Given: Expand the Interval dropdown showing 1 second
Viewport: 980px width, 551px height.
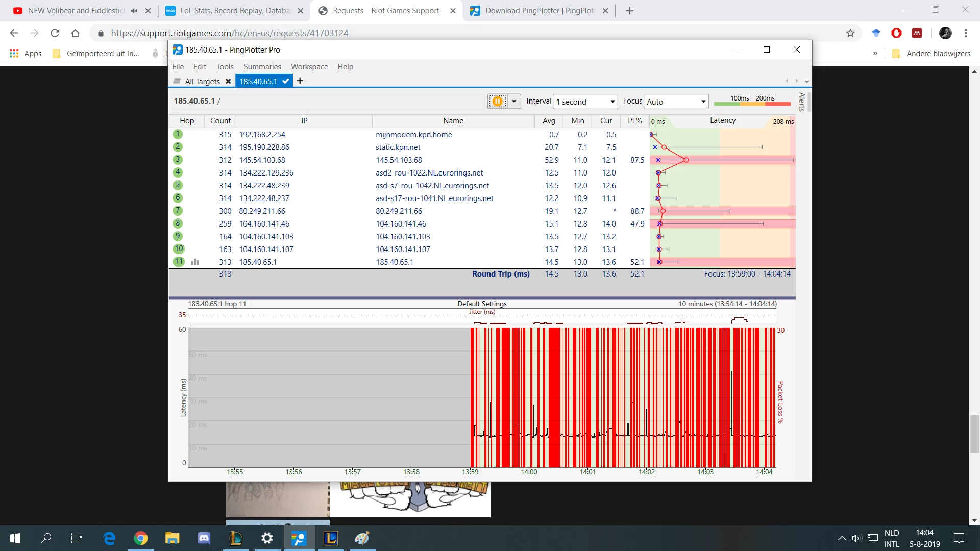Looking at the screenshot, I should coord(585,102).
